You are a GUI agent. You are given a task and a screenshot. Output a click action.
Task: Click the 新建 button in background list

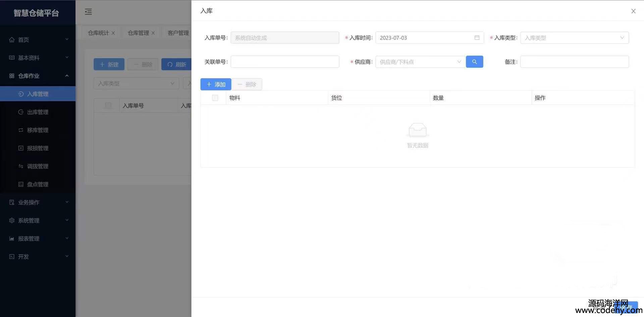coord(109,64)
